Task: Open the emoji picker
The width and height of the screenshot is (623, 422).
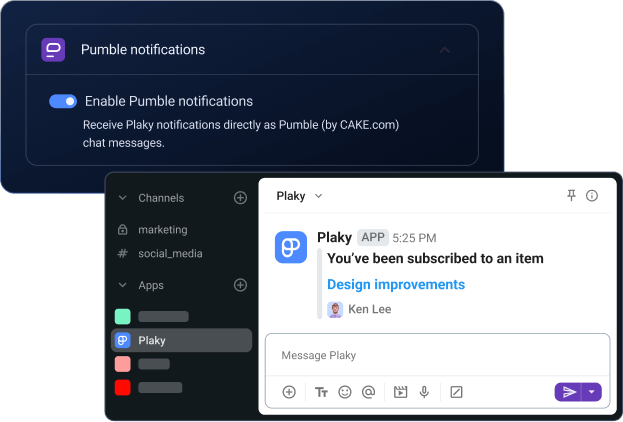Action: (345, 392)
